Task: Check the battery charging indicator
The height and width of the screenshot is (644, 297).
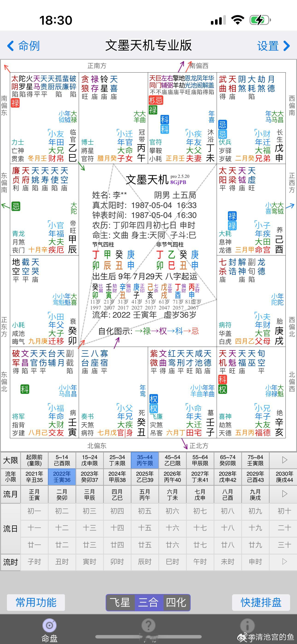Action: click(260, 20)
